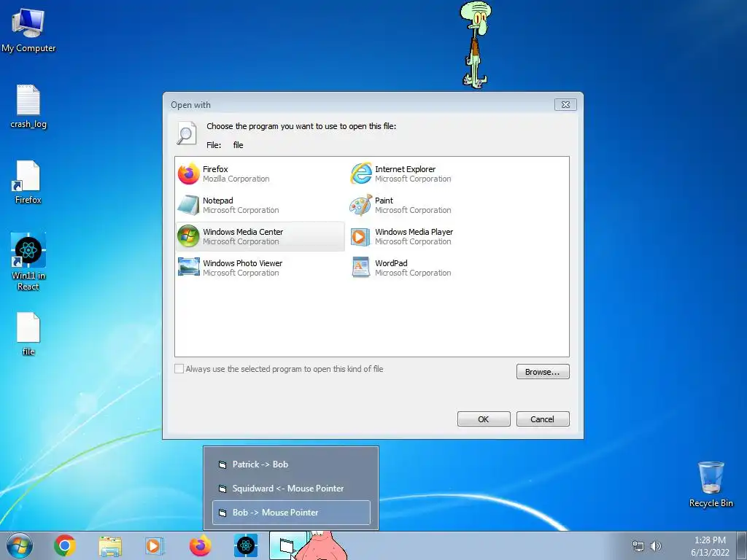The height and width of the screenshot is (560, 747).
Task: Open Windows Media Player taskbar icon
Action: tap(155, 545)
